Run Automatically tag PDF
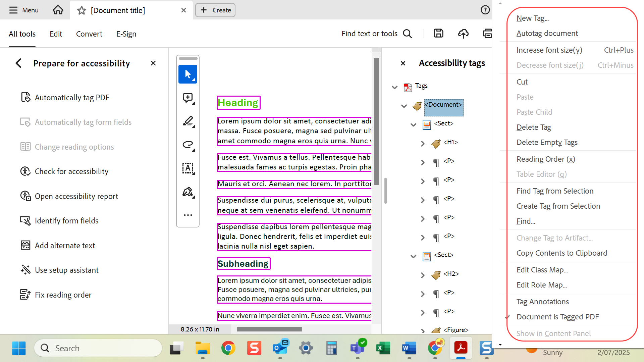This screenshot has width=644, height=362. 65,98
